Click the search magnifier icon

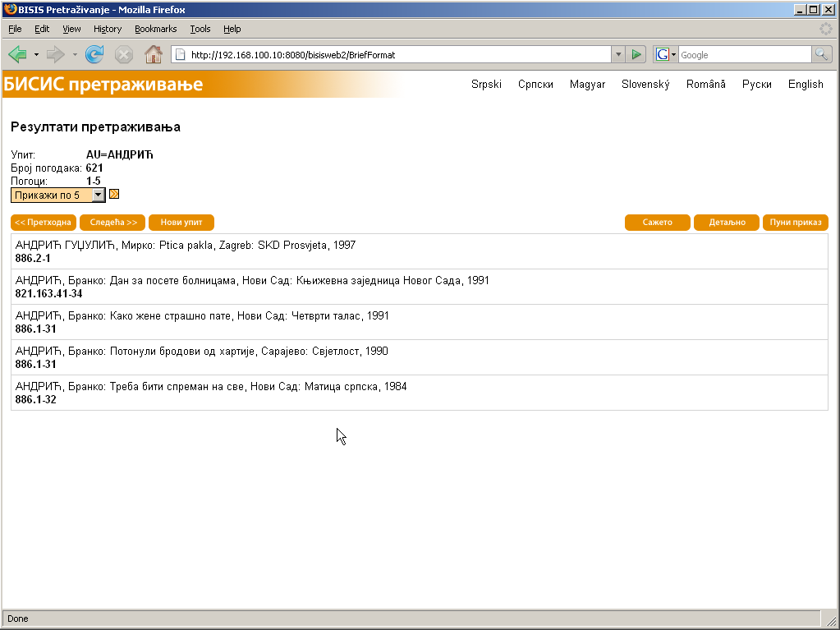tap(821, 55)
